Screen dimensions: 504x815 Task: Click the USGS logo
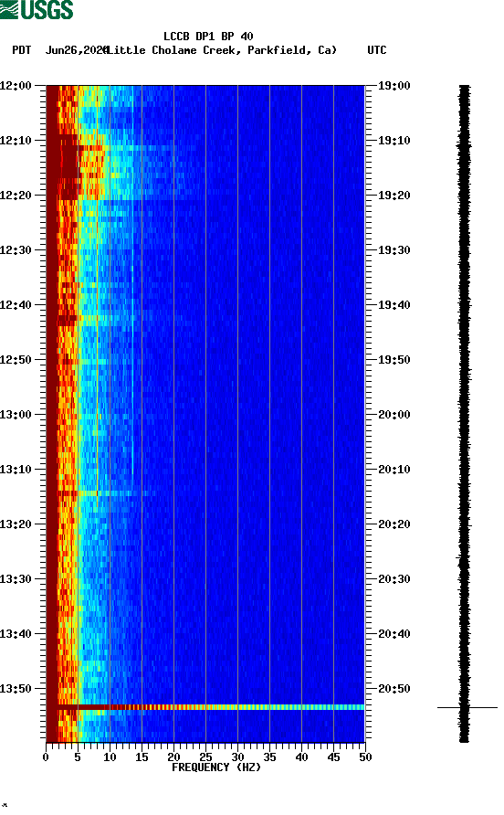(37, 9)
